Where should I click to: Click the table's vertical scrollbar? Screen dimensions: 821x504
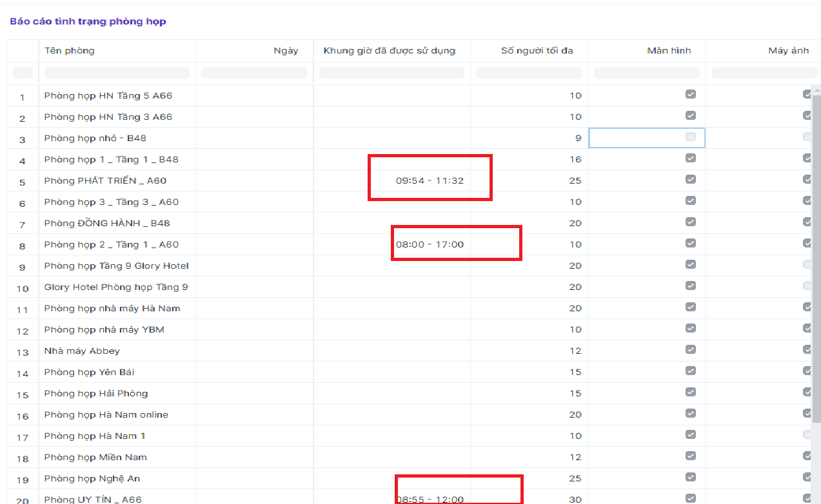pyautogui.click(x=816, y=258)
